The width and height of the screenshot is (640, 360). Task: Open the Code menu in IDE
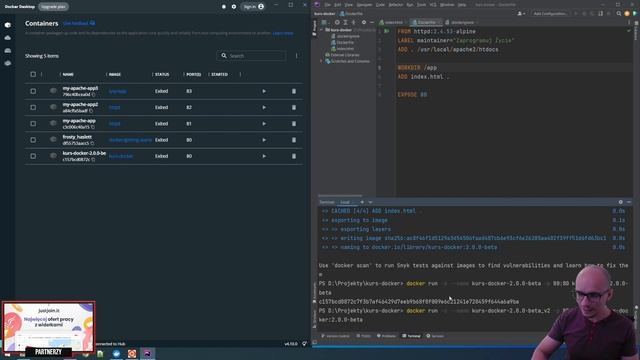pos(380,5)
